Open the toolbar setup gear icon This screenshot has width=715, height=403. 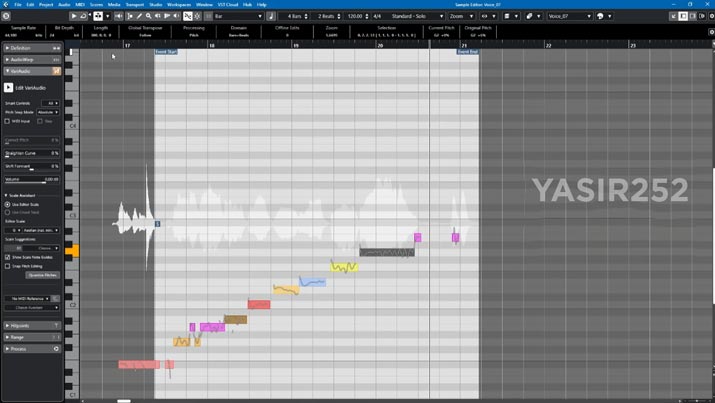click(711, 16)
